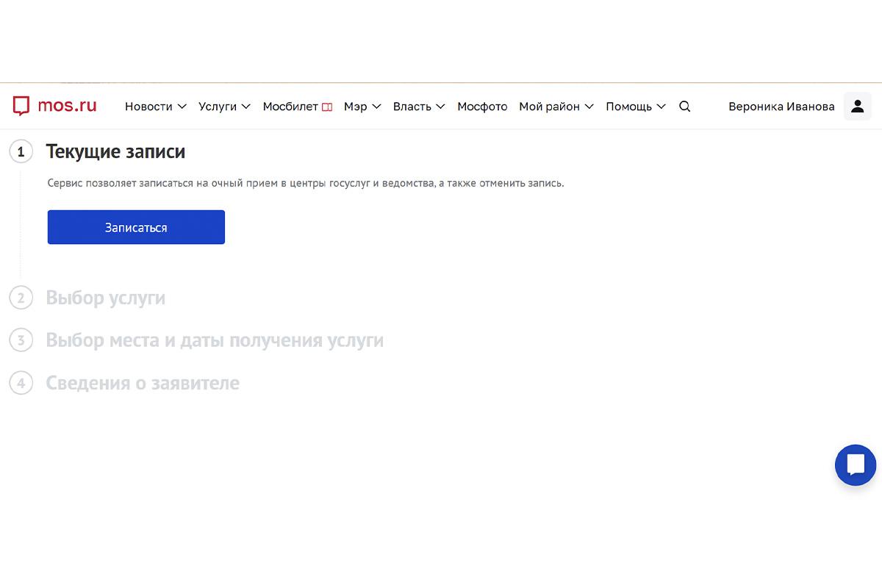Open the Мэр menu
Image resolution: width=882 pixels, height=588 pixels.
(x=362, y=107)
